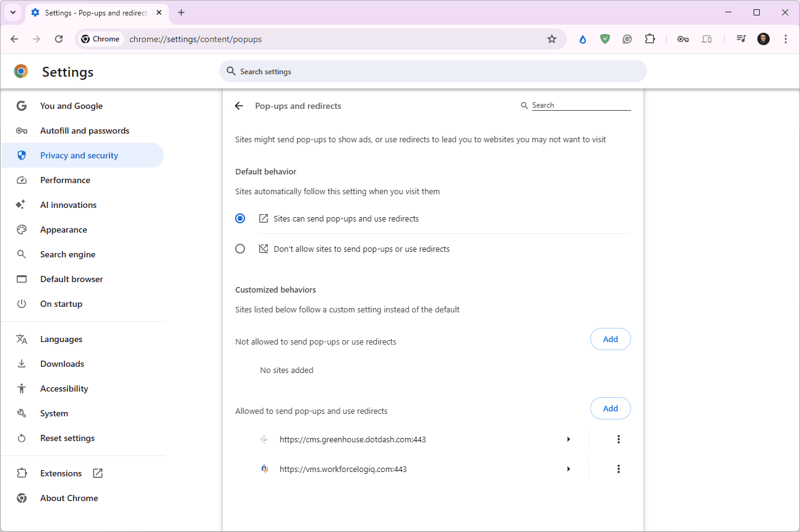800x532 pixels.
Task: Open a new tab with the plus button
Action: tap(181, 12)
